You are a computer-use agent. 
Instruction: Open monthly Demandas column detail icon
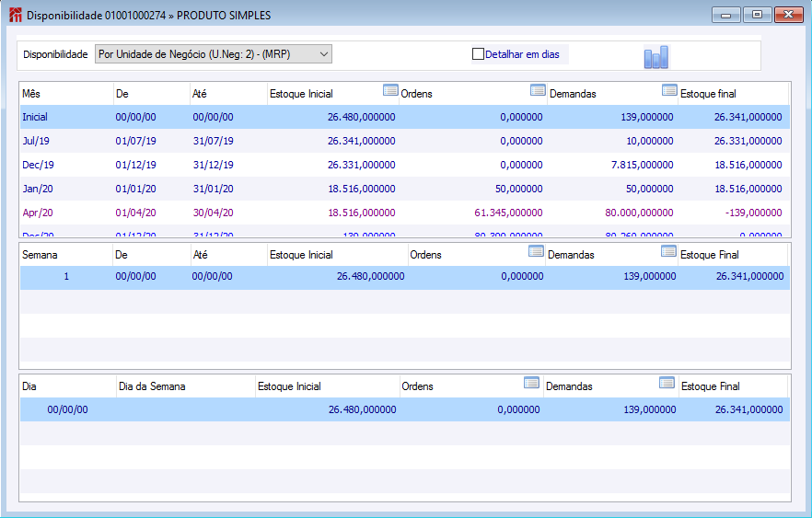pos(669,90)
